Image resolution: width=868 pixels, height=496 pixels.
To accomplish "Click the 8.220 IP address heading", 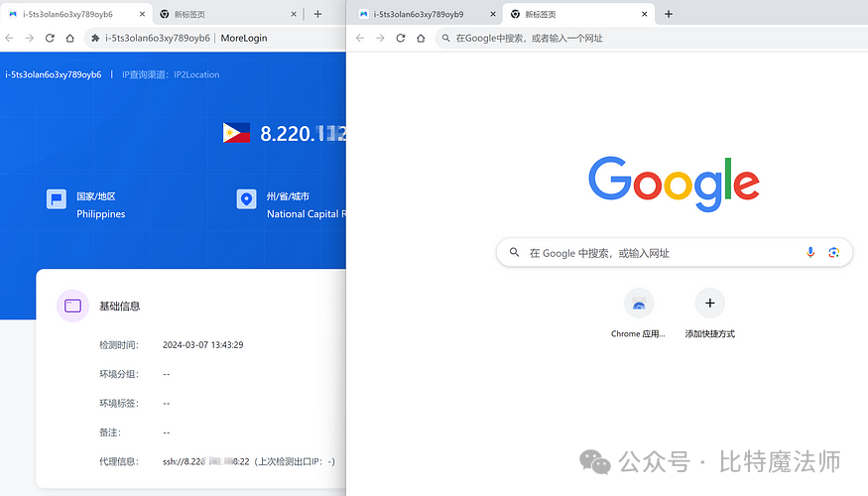I will 303,133.
